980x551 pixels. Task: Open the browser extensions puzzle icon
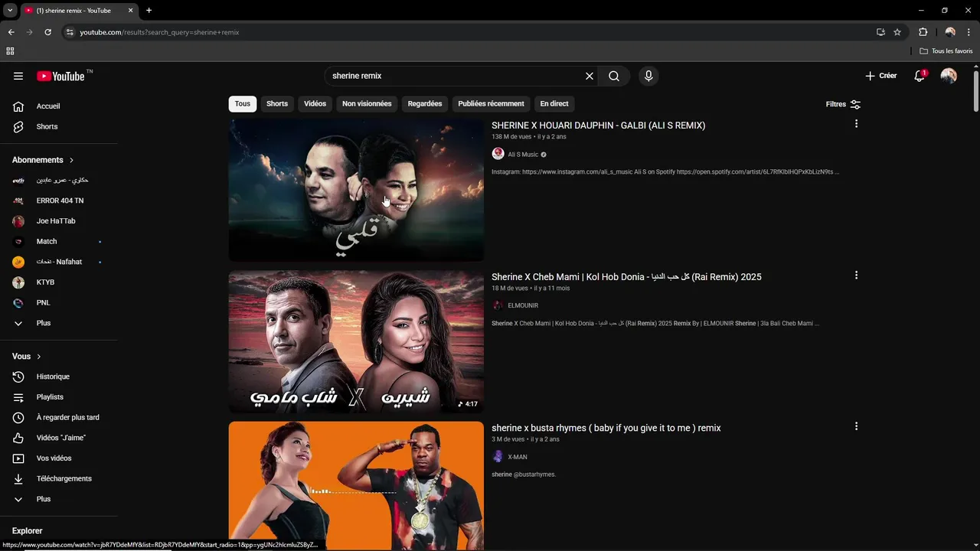coord(923,32)
